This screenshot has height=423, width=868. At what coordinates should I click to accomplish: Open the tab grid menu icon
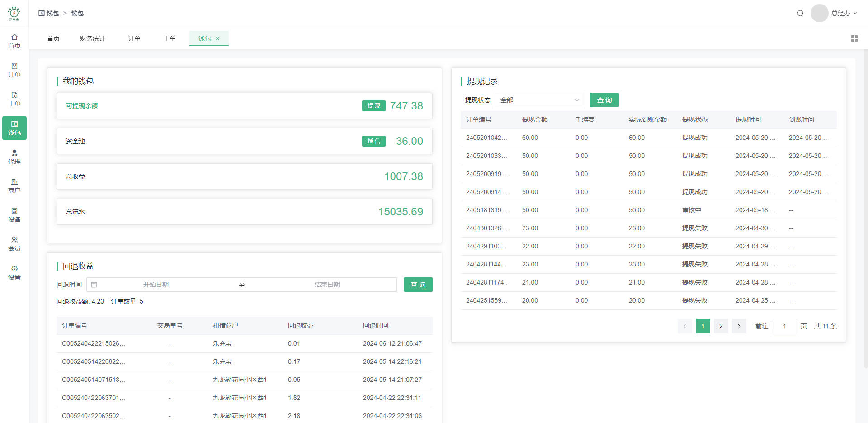854,38
